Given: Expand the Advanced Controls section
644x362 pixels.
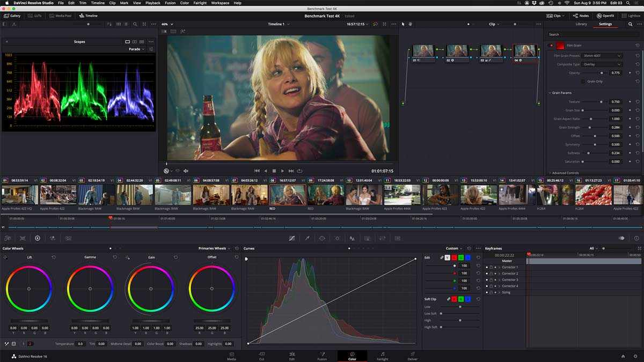Looking at the screenshot, I should coord(563,173).
